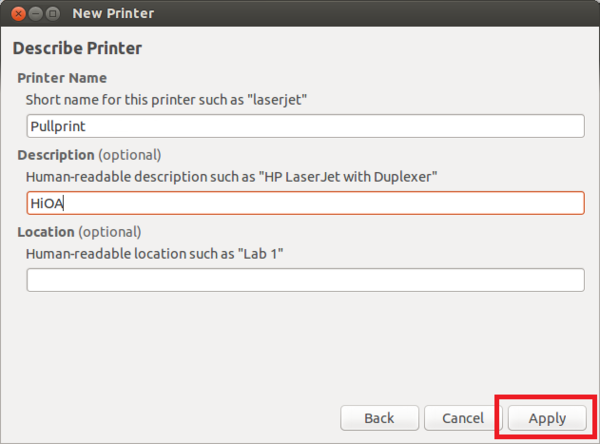Focus the Printer Name field containing Pullprint
The height and width of the screenshot is (444, 600).
[x=305, y=126]
